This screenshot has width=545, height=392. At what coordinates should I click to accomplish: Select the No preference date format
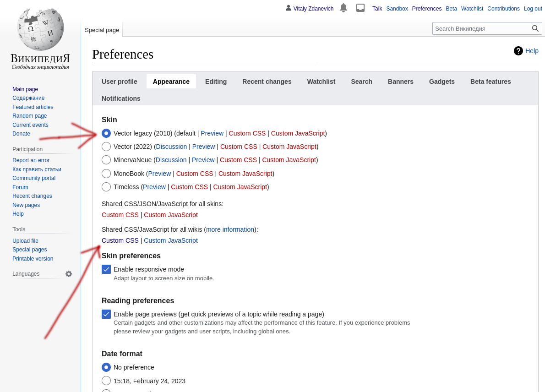pyautogui.click(x=106, y=367)
